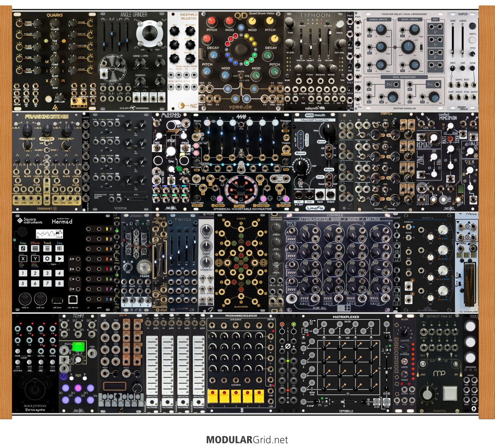Screen dimensions: 495x448
Task: Click the Hermod A output jack
Action: pyautogui.click(x=78, y=259)
